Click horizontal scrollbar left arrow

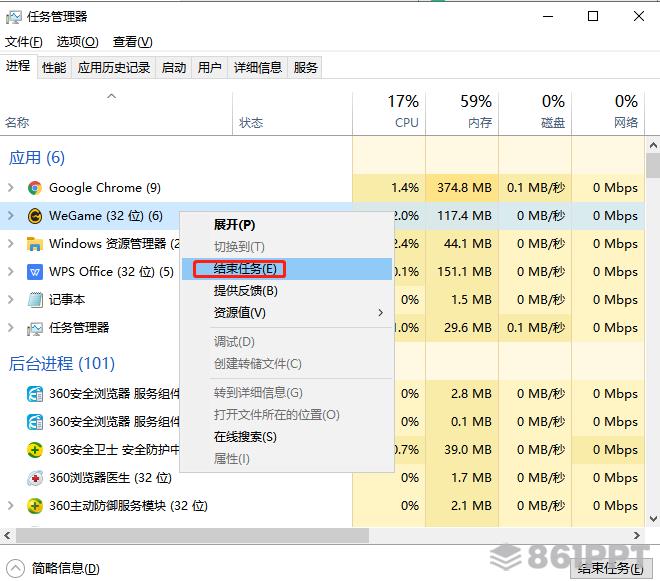[7, 536]
